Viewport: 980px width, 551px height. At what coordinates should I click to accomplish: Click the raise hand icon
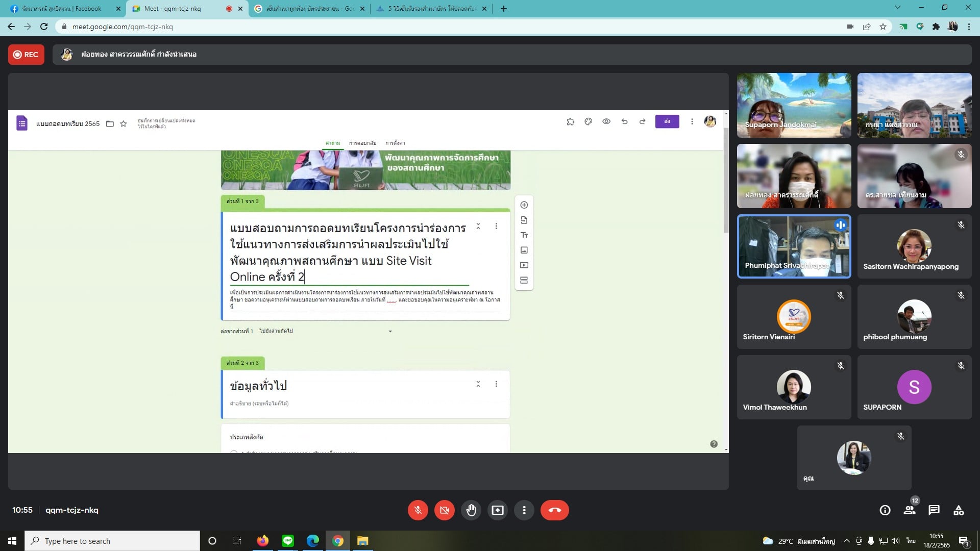471,510
